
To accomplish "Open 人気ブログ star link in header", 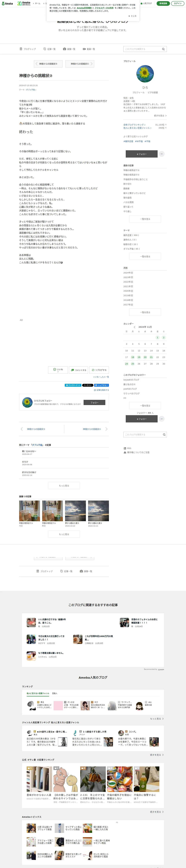I will [x=146, y=3].
